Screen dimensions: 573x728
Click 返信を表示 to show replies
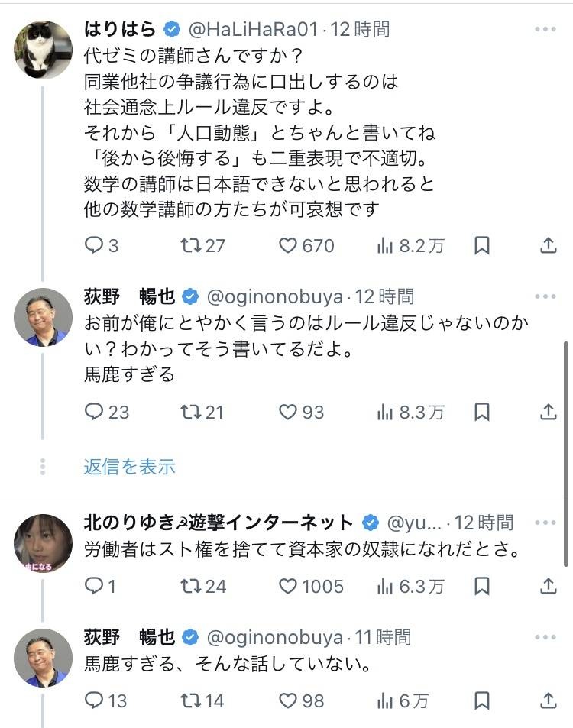pos(129,467)
